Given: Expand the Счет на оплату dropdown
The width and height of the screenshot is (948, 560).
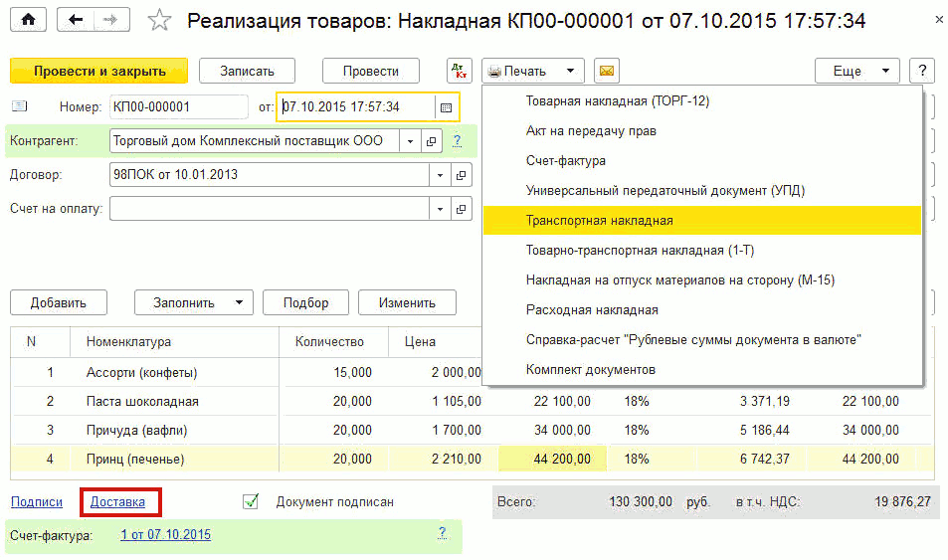Looking at the screenshot, I should 440,209.
